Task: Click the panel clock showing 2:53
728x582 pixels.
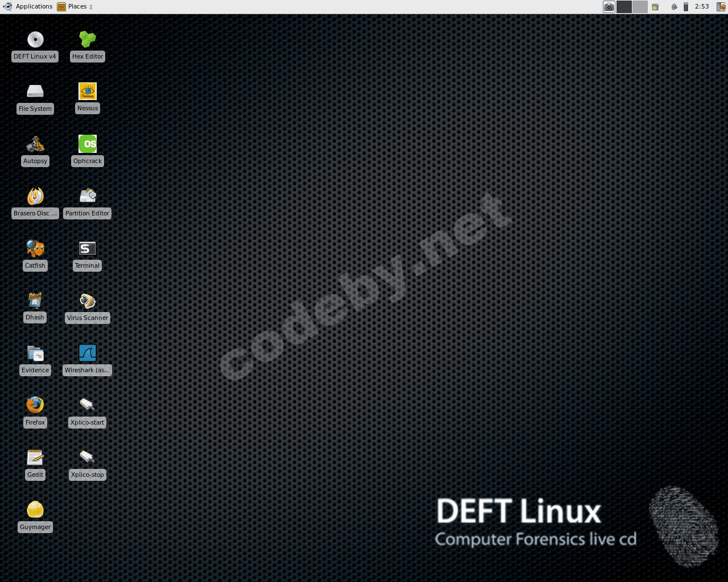Action: [x=702, y=7]
